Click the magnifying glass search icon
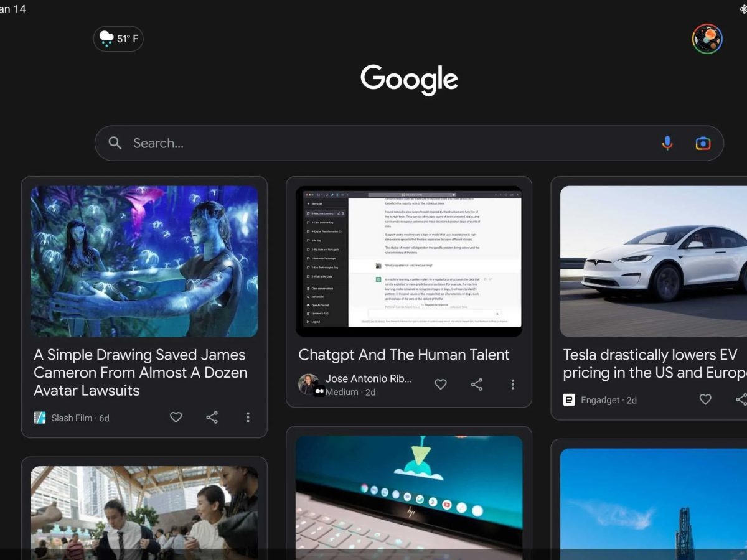Screen dimensions: 747x560 (115, 143)
